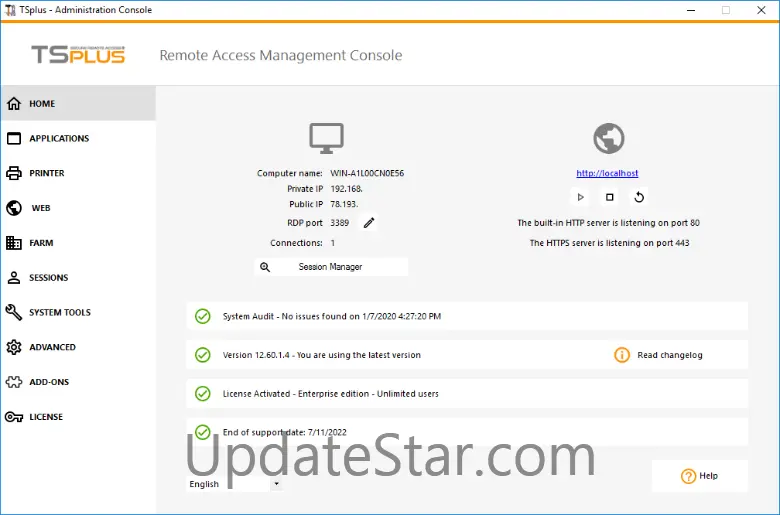Screen dimensions: 780x515
Task: Click the large computer monitor icon
Action: (x=326, y=138)
